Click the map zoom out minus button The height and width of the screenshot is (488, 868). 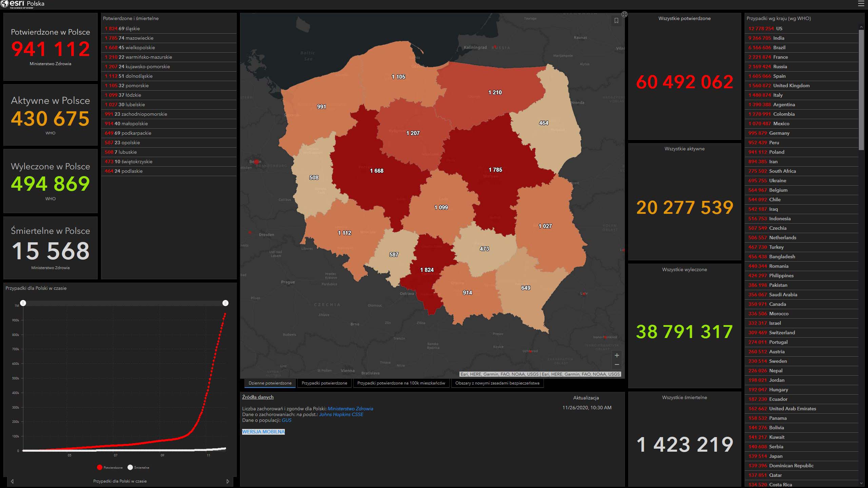click(617, 364)
